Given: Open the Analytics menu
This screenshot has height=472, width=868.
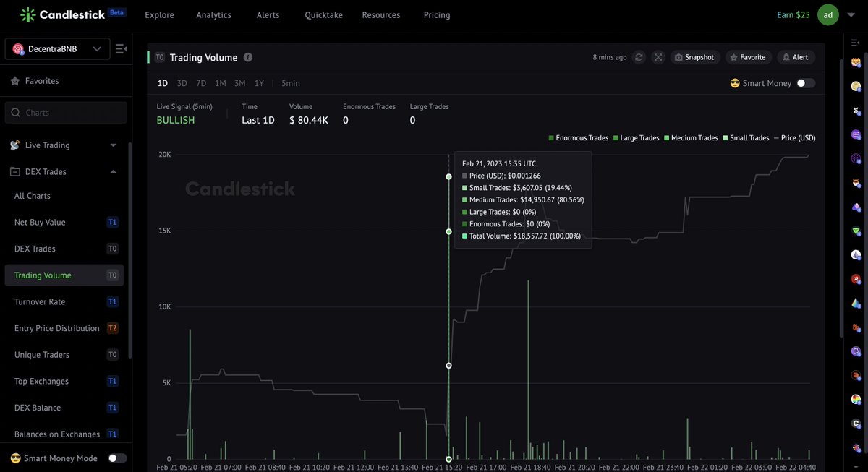Looking at the screenshot, I should pos(213,14).
